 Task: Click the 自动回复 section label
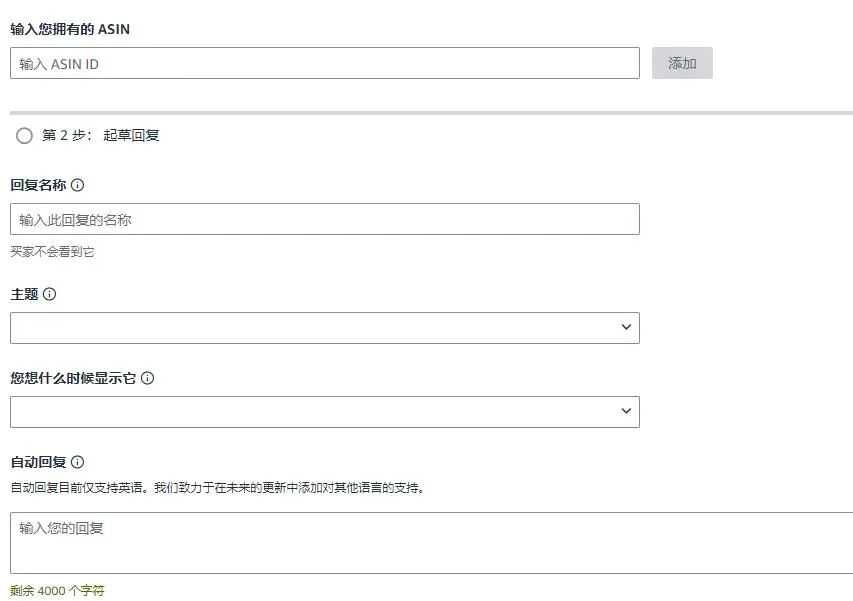coord(38,462)
